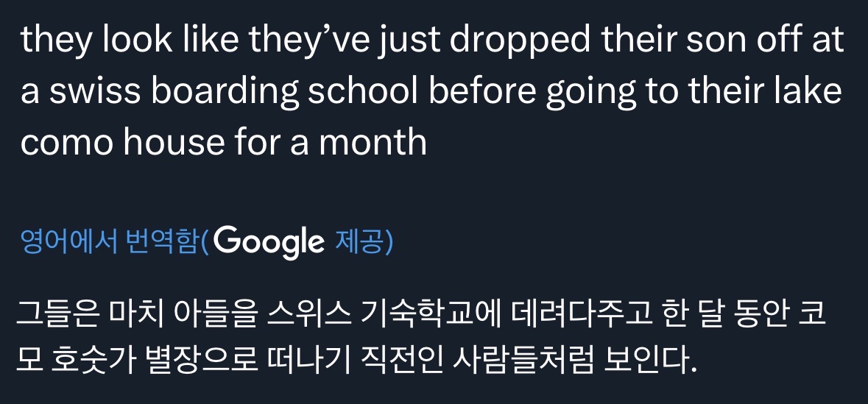Image resolution: width=868 pixels, height=404 pixels.
Task: Click the '영어에서 번역함' translation link
Action: [x=110, y=242]
